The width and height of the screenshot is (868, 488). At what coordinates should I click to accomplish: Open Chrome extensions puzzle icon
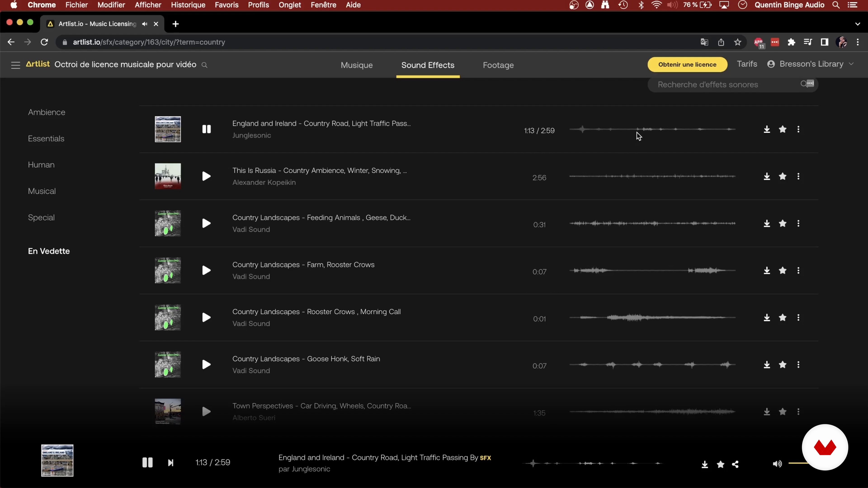791,42
